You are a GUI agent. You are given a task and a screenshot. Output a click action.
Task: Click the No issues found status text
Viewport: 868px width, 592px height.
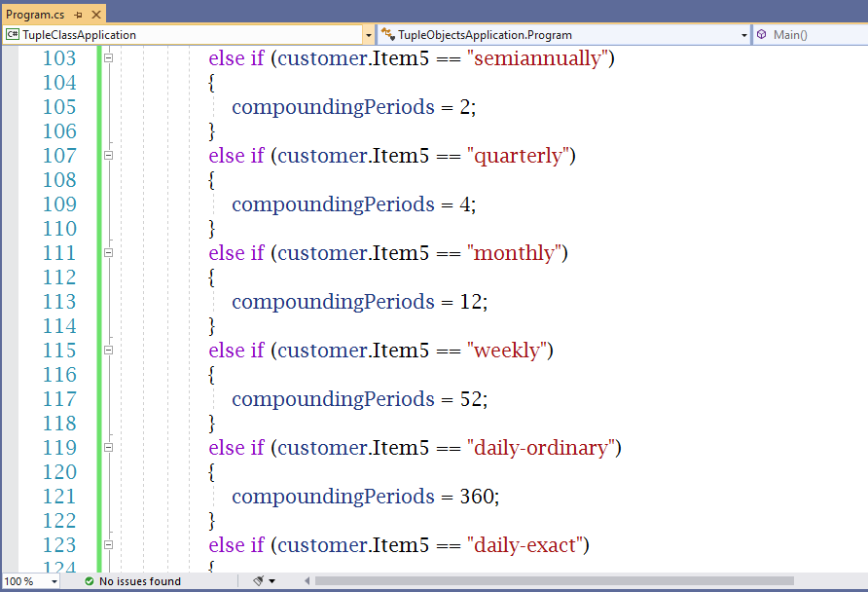(139, 581)
